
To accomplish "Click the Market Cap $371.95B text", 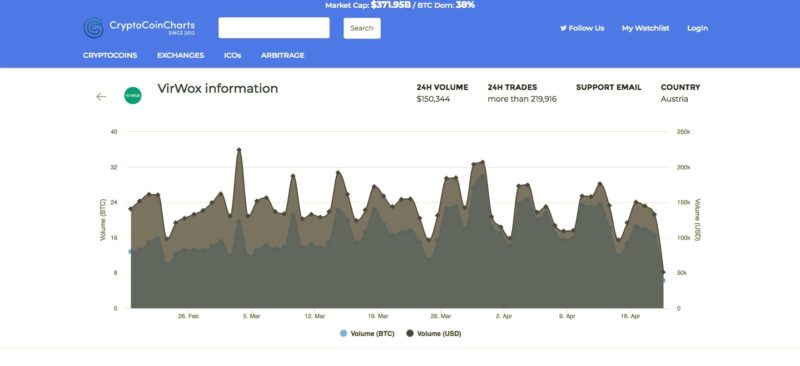I will (368, 5).
